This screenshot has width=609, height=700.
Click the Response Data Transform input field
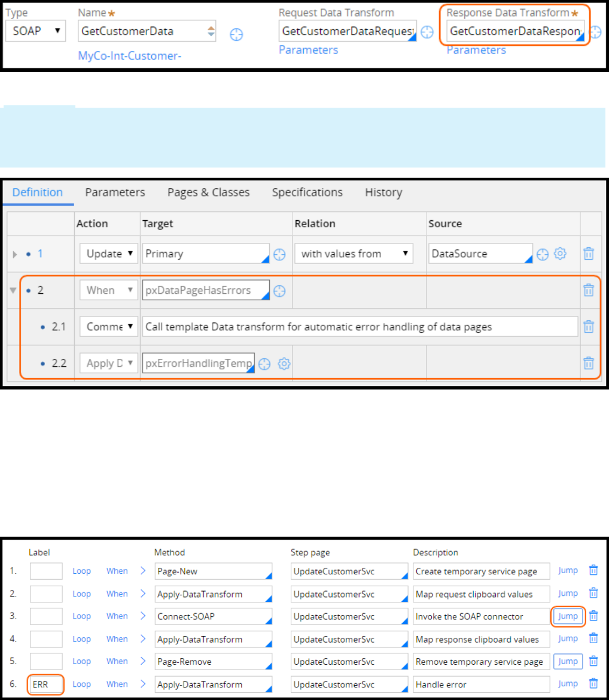pyautogui.click(x=516, y=31)
